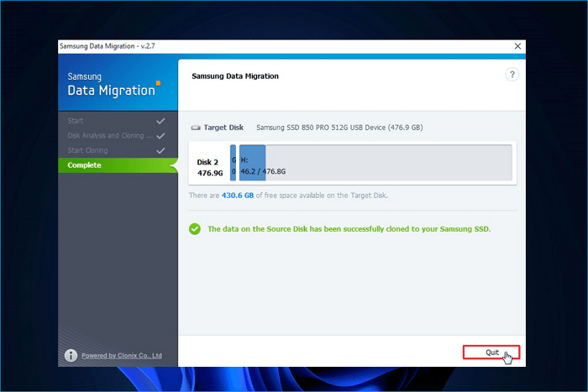
Task: Click the successfully cloned message text
Action: click(349, 229)
